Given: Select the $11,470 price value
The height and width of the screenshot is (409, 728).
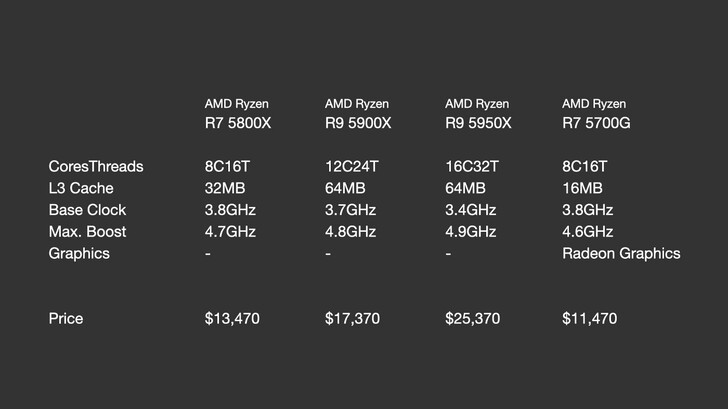Looking at the screenshot, I should pos(590,319).
